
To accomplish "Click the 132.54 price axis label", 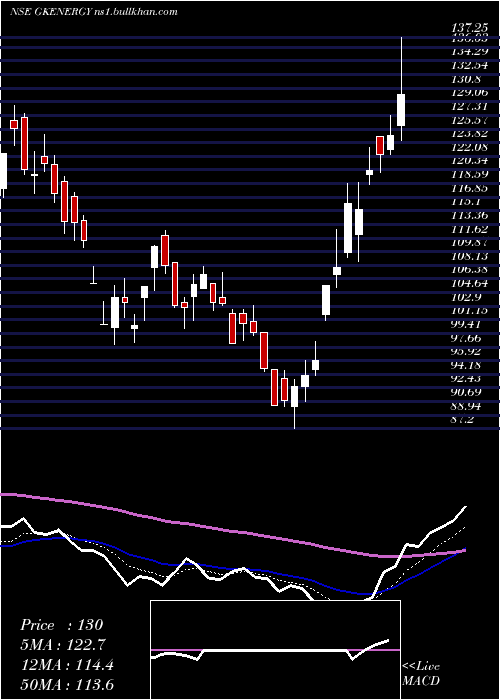I will pos(470,66).
